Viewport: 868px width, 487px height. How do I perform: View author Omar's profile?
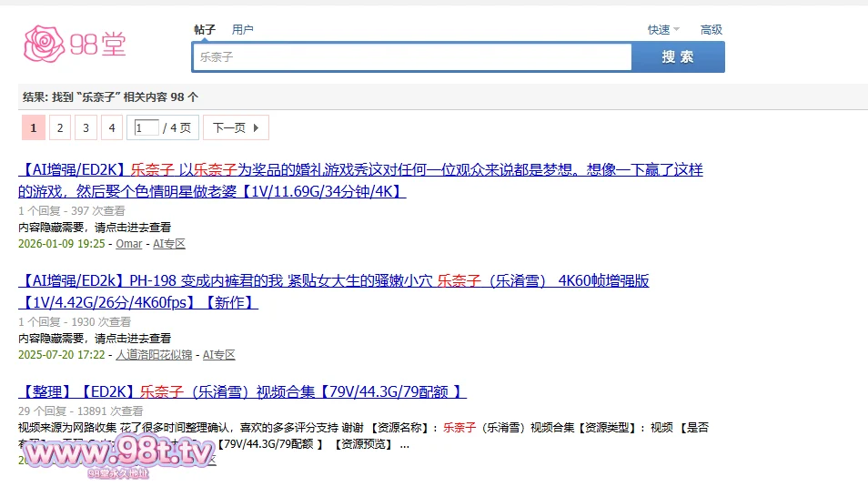click(x=128, y=244)
